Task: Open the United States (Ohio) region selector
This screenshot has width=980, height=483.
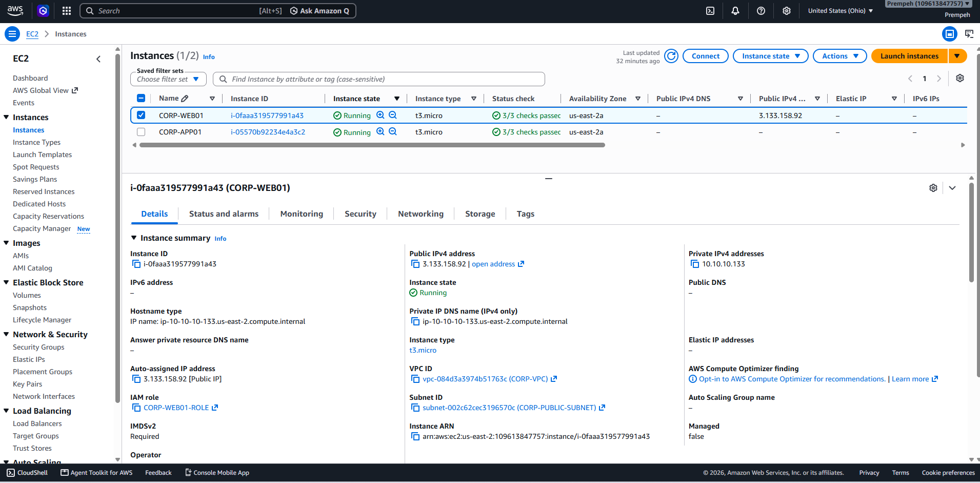Action: point(840,11)
